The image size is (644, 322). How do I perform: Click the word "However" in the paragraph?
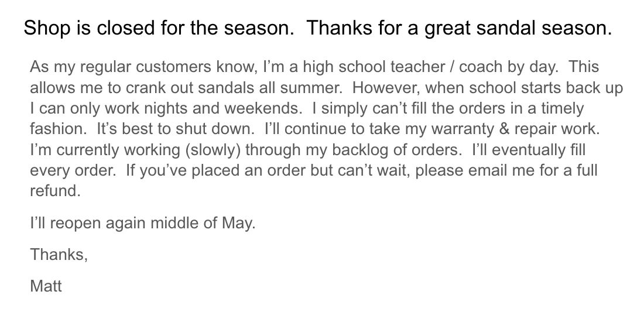point(386,88)
